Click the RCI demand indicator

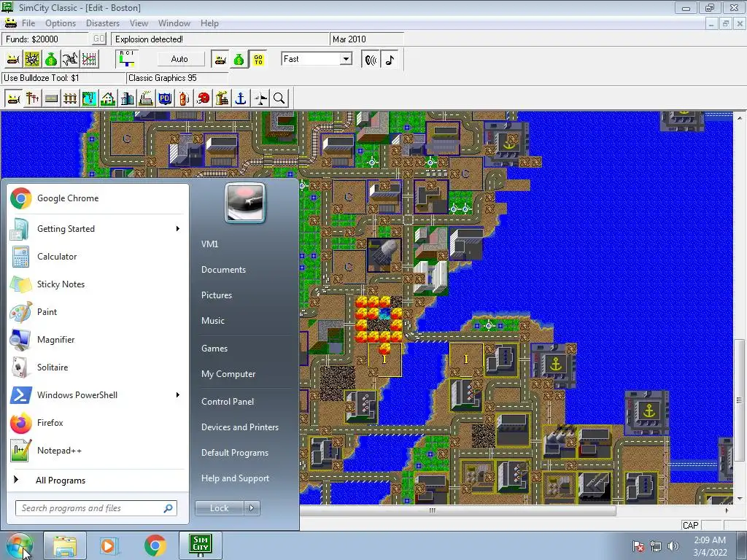127,59
